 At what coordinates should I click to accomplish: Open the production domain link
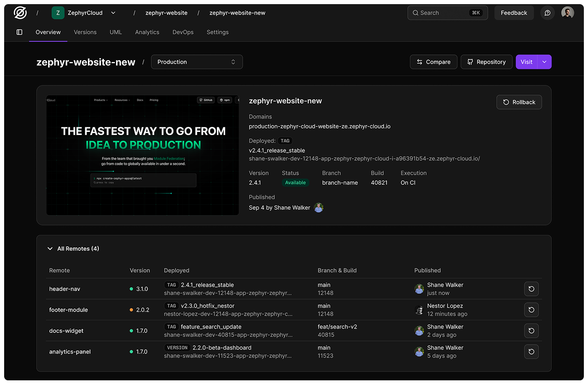click(x=319, y=126)
